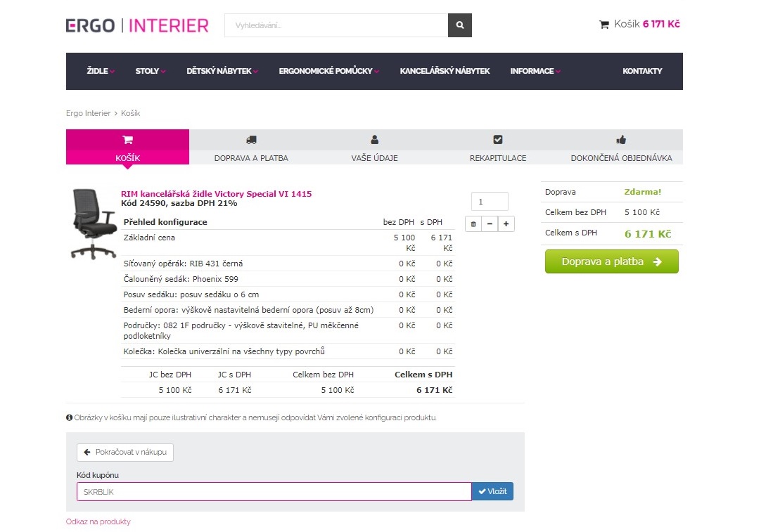Click the Vložit coupon button
Viewport: 773px width, 532px height.
492,491
